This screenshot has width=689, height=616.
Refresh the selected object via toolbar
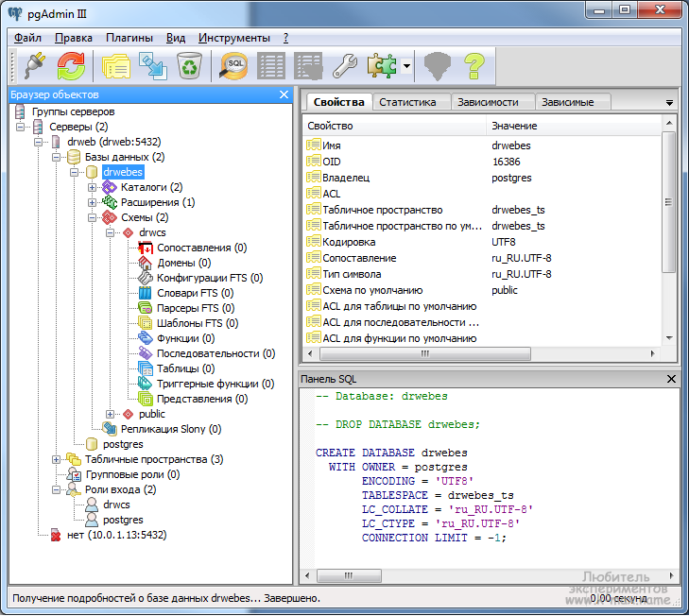click(x=71, y=66)
